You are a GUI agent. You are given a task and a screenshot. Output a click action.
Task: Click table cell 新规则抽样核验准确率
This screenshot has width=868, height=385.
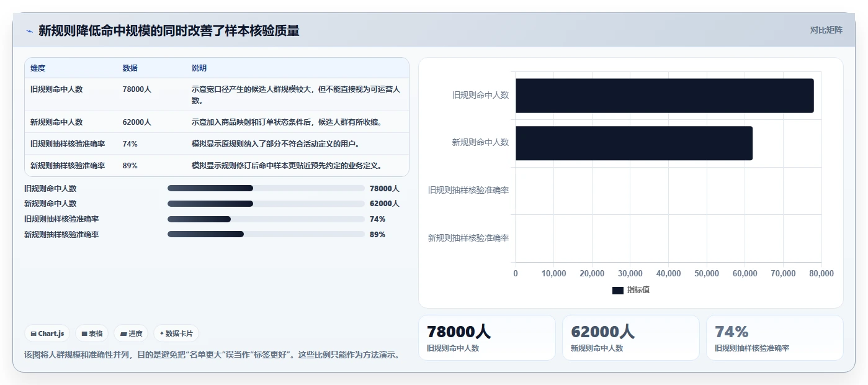point(68,165)
